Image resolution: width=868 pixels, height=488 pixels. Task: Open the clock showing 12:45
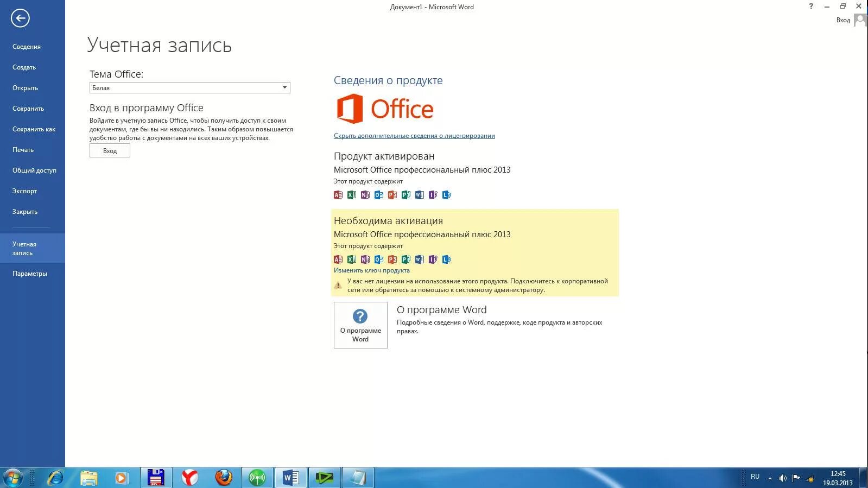click(x=838, y=478)
